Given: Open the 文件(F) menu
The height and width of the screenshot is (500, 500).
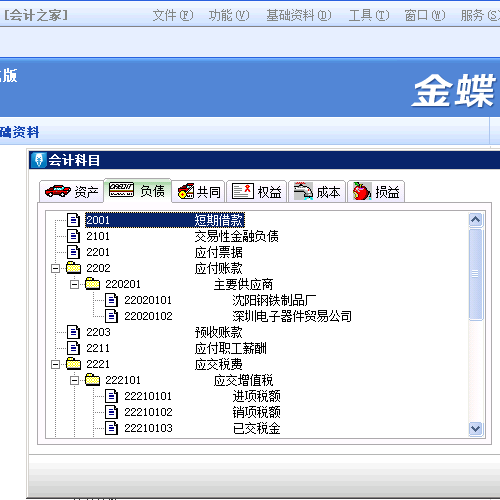Looking at the screenshot, I should (173, 15).
